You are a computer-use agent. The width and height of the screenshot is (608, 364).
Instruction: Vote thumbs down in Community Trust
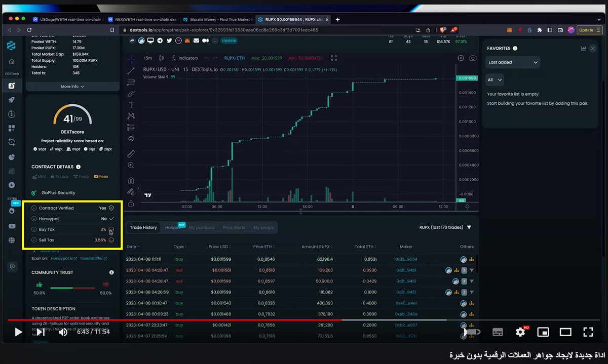(x=106, y=285)
